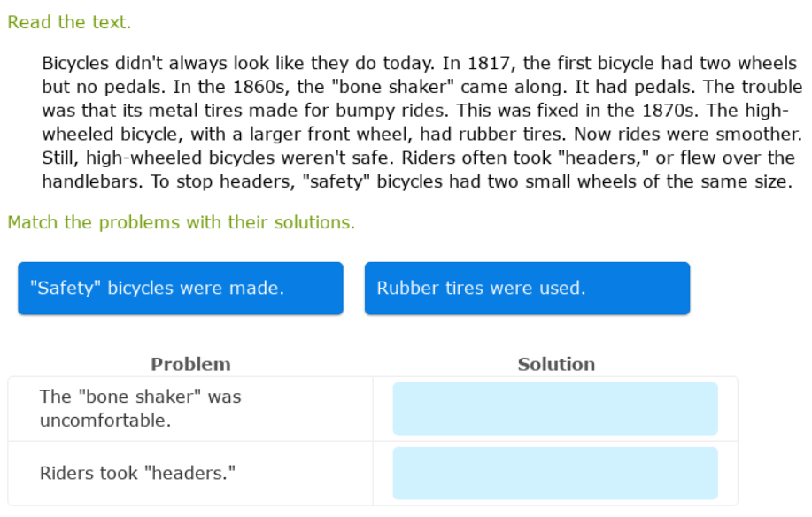This screenshot has width=812, height=517.
Task: Click the empty solution slot beside "bone shaker" problem
Action: [x=555, y=409]
